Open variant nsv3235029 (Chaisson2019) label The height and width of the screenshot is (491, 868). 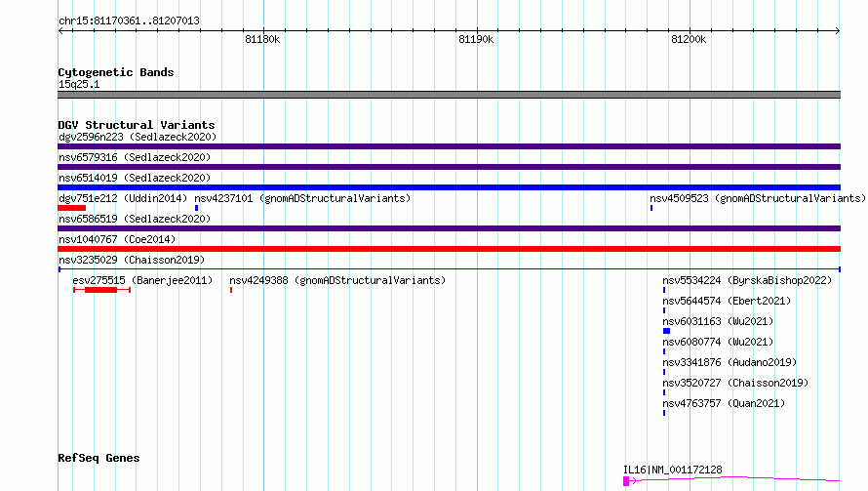(132, 260)
